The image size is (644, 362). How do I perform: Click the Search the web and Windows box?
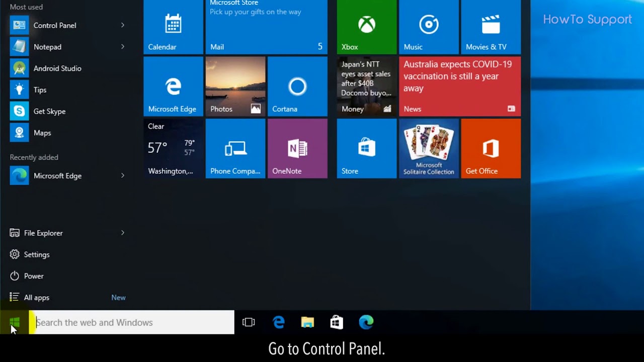point(132,322)
